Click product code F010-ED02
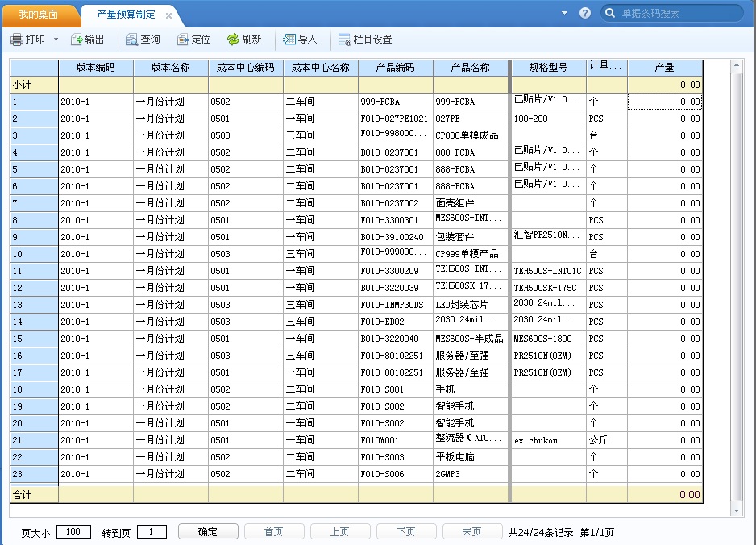The height and width of the screenshot is (545, 756). (x=382, y=322)
